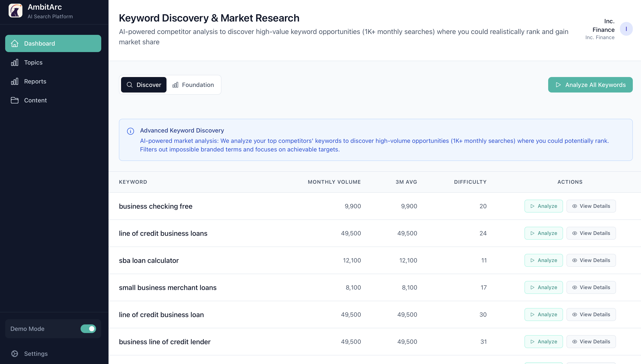
Task: Switch to the Foundation tab
Action: click(193, 85)
